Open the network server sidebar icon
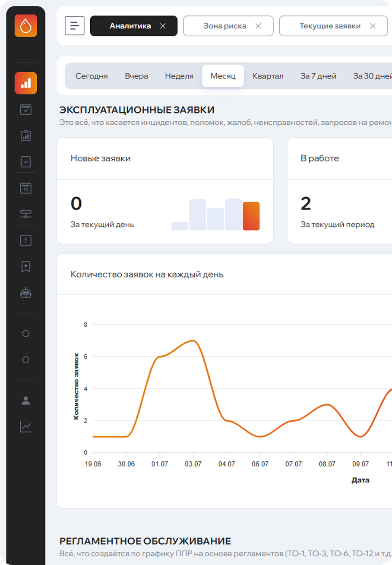Viewport: 392px width, 565px height. point(25,214)
